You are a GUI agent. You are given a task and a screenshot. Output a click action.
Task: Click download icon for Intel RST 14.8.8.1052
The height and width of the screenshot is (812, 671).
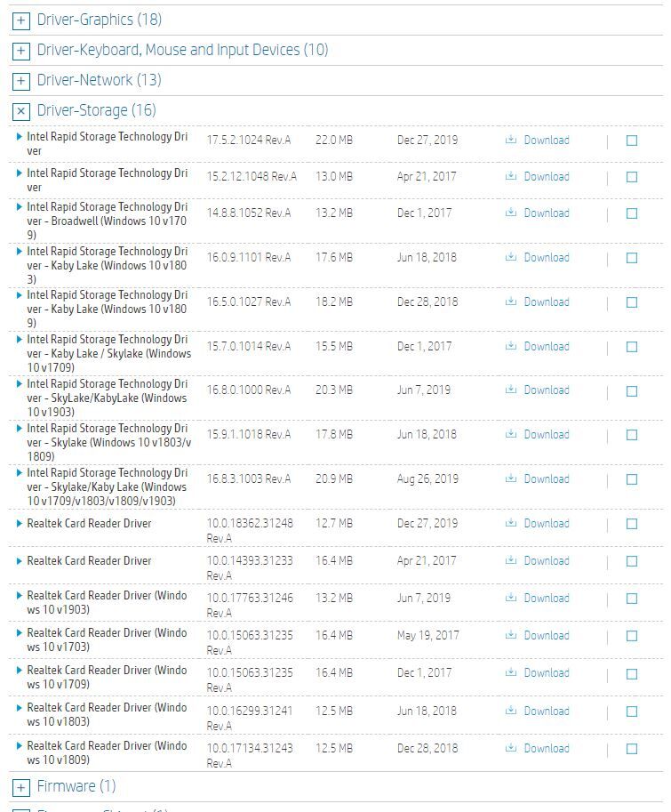[x=511, y=213]
